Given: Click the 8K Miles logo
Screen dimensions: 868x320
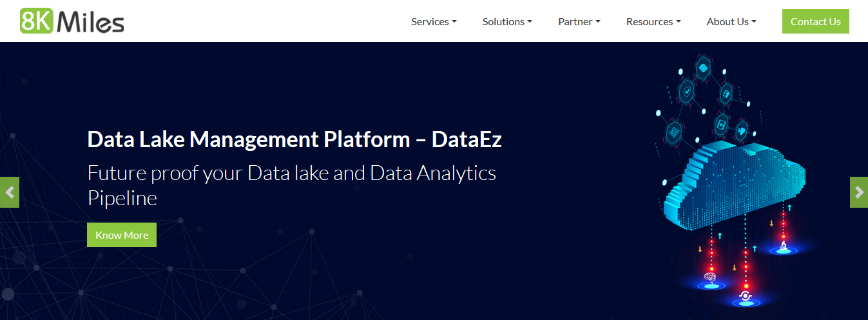Looking at the screenshot, I should [72, 21].
